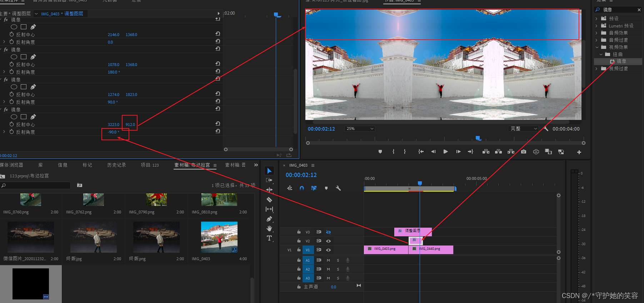The image size is (644, 303).
Task: Switch to the 标记 tab
Action: (x=88, y=165)
